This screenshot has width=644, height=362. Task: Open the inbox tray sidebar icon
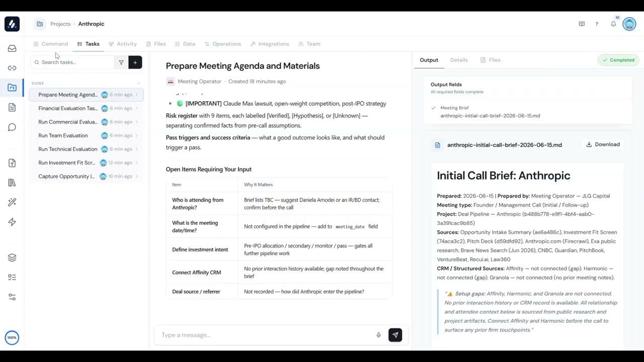point(12,48)
